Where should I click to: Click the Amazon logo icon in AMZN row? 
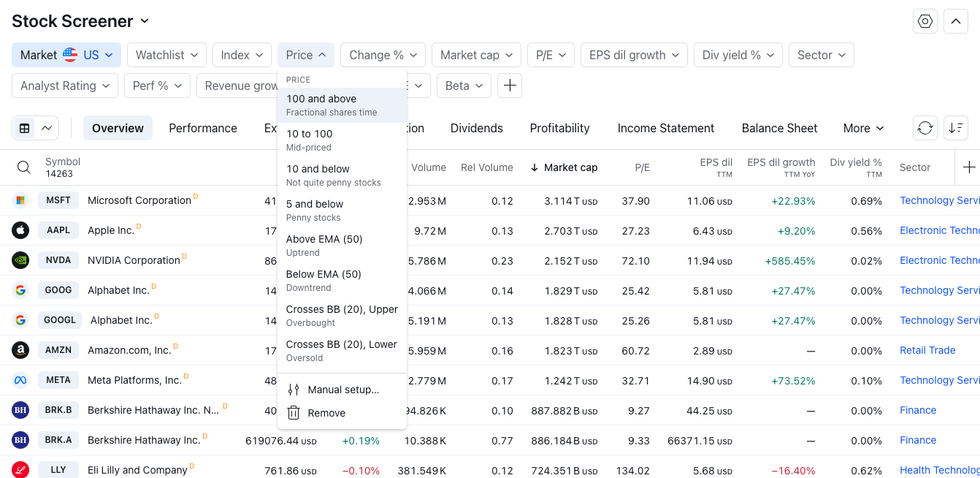[x=20, y=350]
